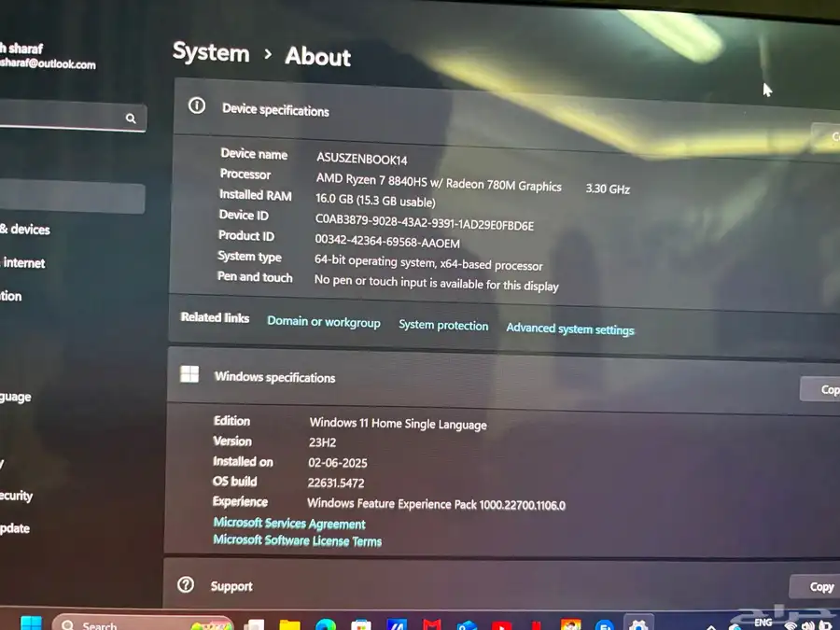Select the OS build 22631.5472 value
The height and width of the screenshot is (630, 840).
point(336,483)
